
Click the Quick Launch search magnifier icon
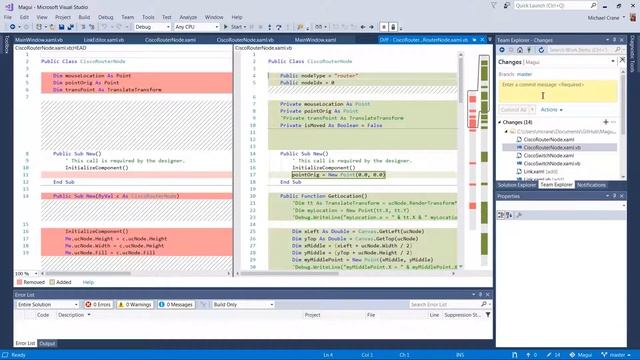click(x=593, y=5)
